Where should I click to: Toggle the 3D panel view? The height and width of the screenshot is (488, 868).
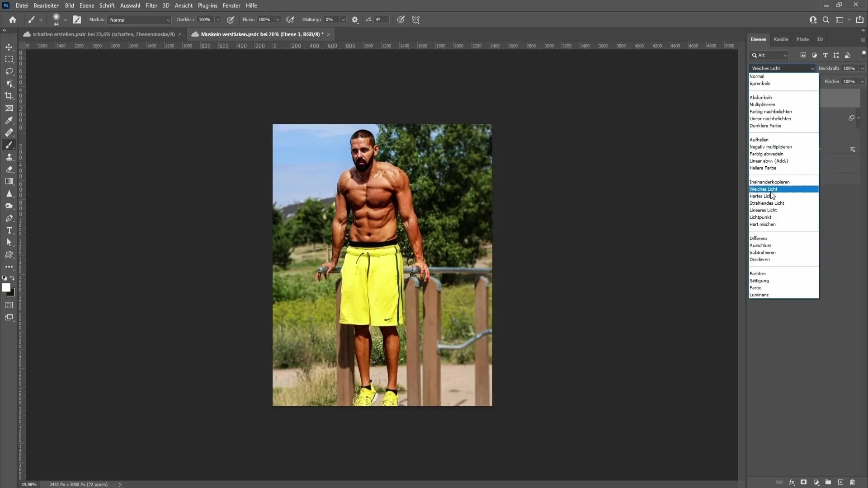(x=820, y=39)
